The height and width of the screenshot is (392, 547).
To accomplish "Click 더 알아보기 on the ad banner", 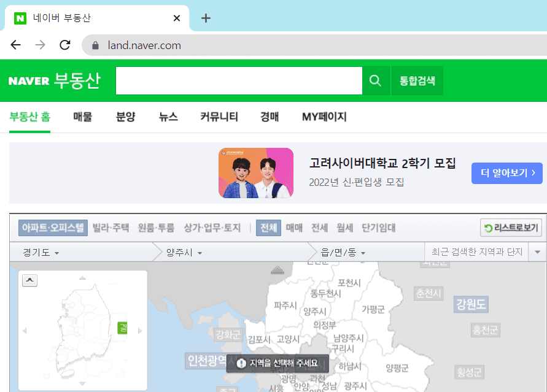I will (507, 173).
